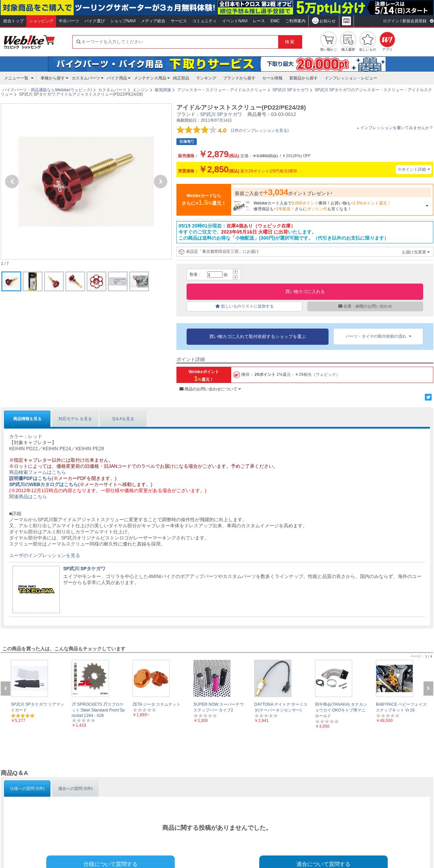The width and height of the screenshot is (434, 868).
Task: Click the Webike shopping logo
Action: point(29,42)
